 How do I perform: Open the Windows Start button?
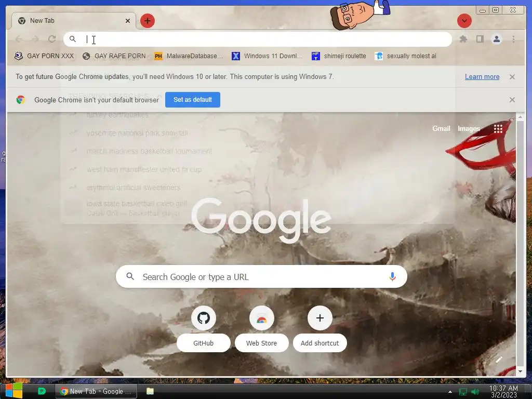tap(14, 391)
